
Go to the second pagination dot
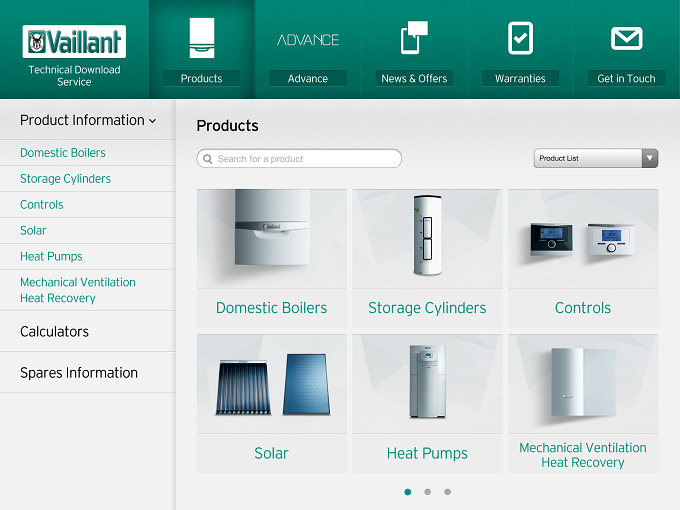(428, 492)
